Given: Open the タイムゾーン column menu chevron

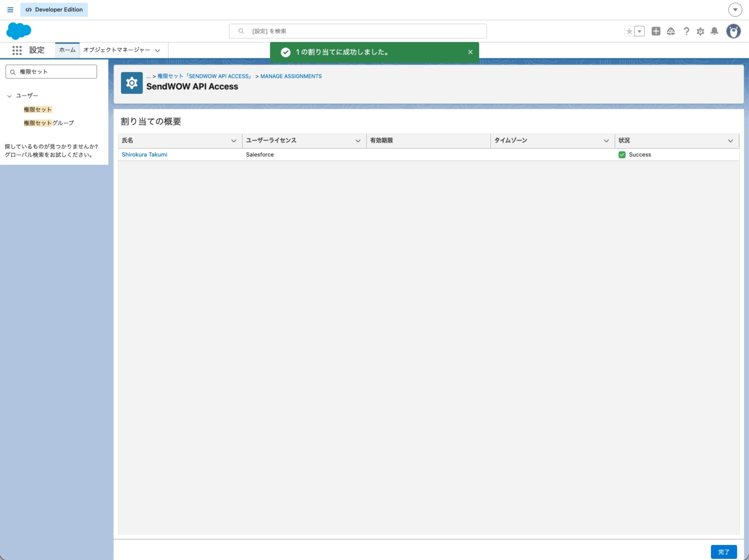Looking at the screenshot, I should tap(606, 141).
